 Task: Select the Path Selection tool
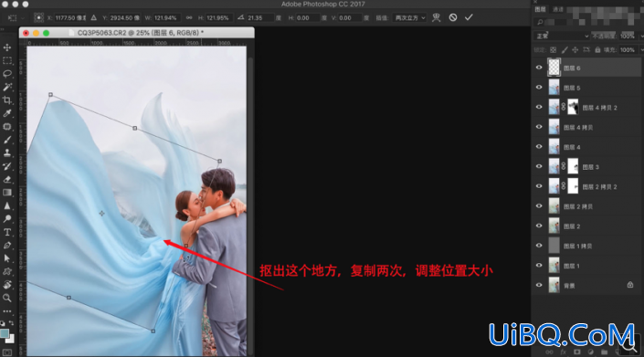[7, 258]
